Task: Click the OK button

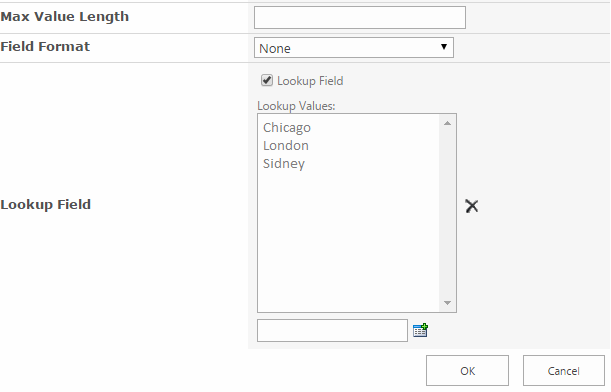Action: (x=467, y=371)
